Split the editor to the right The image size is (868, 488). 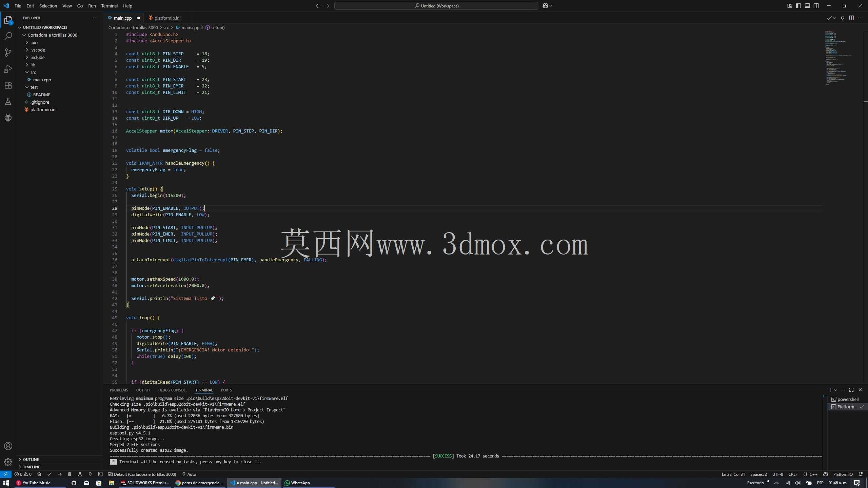(851, 18)
